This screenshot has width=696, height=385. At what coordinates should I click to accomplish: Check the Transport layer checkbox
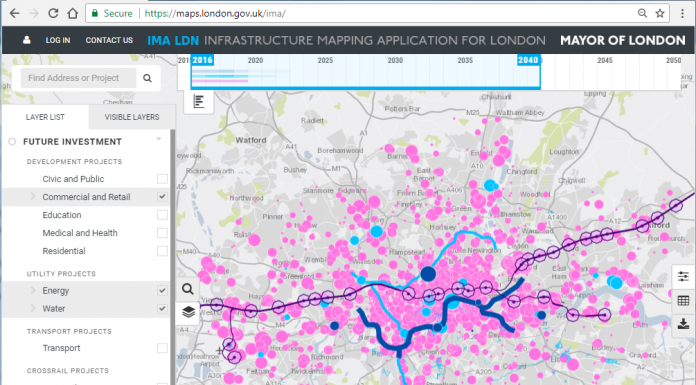(162, 348)
